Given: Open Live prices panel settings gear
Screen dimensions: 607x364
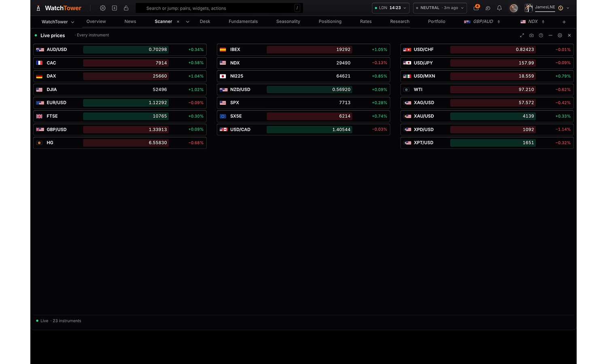Looking at the screenshot, I should click(560, 36).
